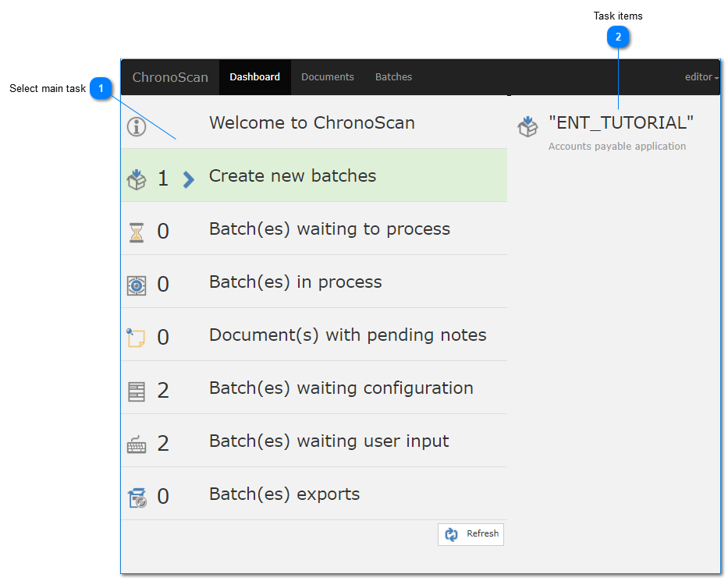
Task: Click count 0 in Batch(es) exports row
Action: pyautogui.click(x=163, y=496)
